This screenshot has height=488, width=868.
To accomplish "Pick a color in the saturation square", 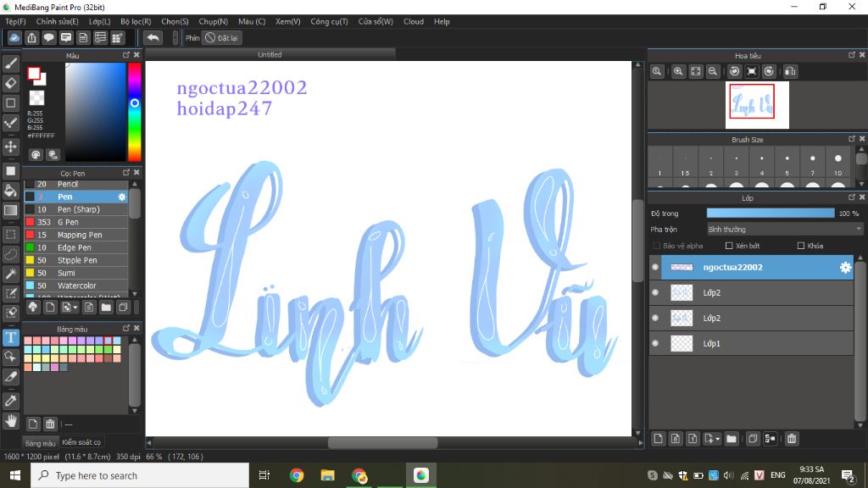I will point(95,112).
